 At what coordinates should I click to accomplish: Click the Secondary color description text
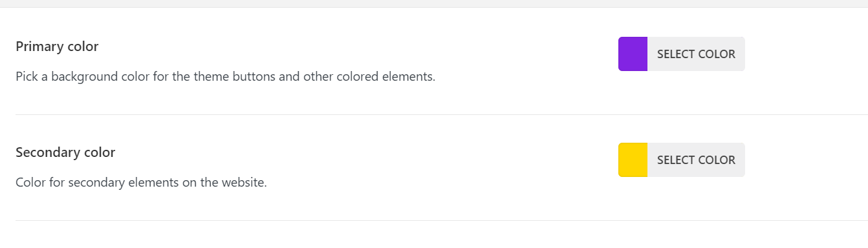coord(141,183)
